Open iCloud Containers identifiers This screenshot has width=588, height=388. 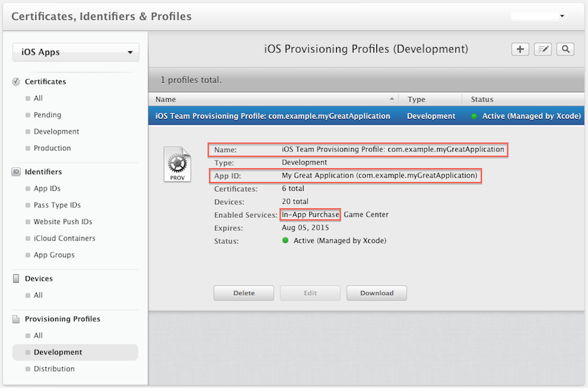click(64, 238)
